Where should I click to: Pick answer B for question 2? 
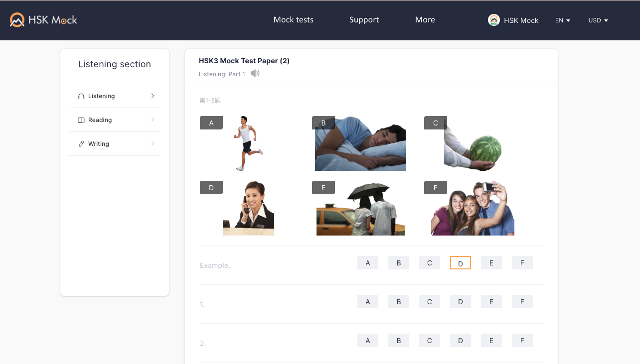pyautogui.click(x=399, y=341)
